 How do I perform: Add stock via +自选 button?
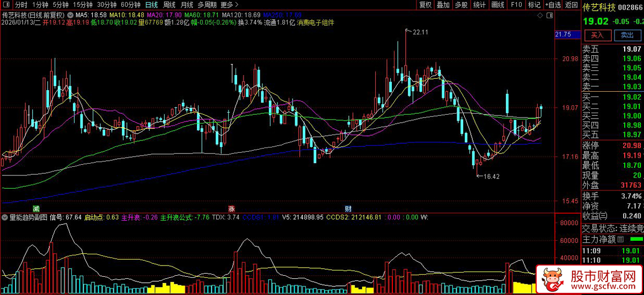coord(553,5)
